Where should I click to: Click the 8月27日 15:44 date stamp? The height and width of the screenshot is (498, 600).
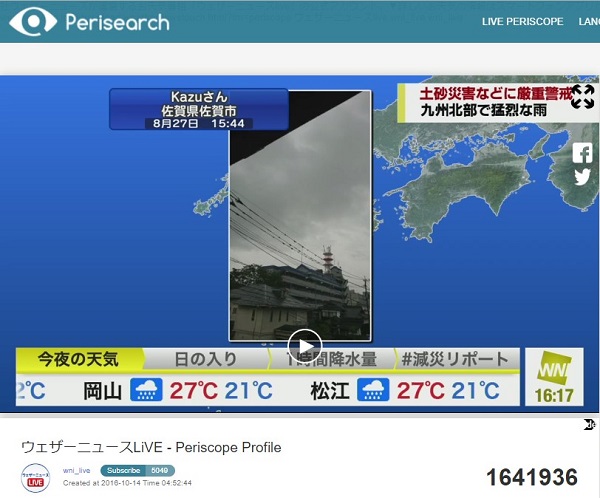pyautogui.click(x=199, y=123)
